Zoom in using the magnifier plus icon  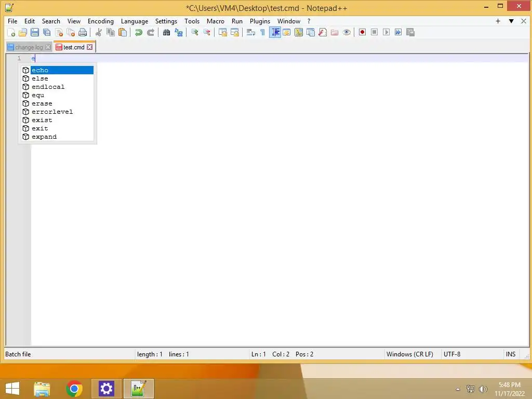click(x=194, y=32)
